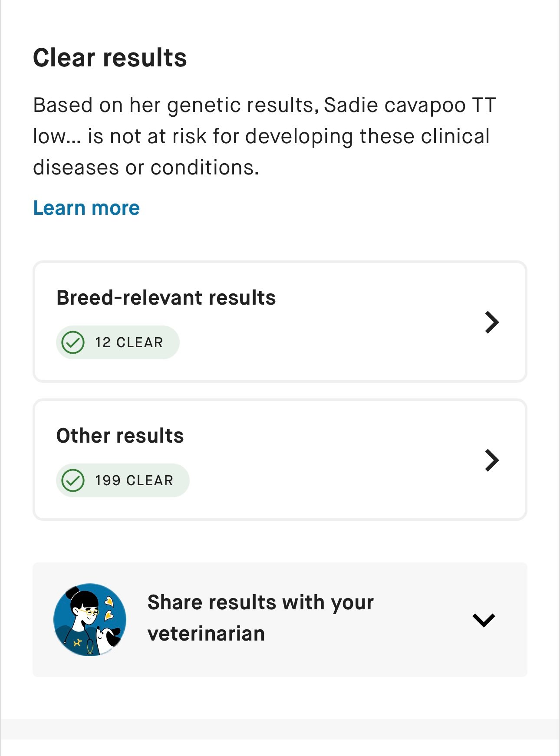
Task: Click Sadie cavapoo name in description
Action: coord(394,105)
